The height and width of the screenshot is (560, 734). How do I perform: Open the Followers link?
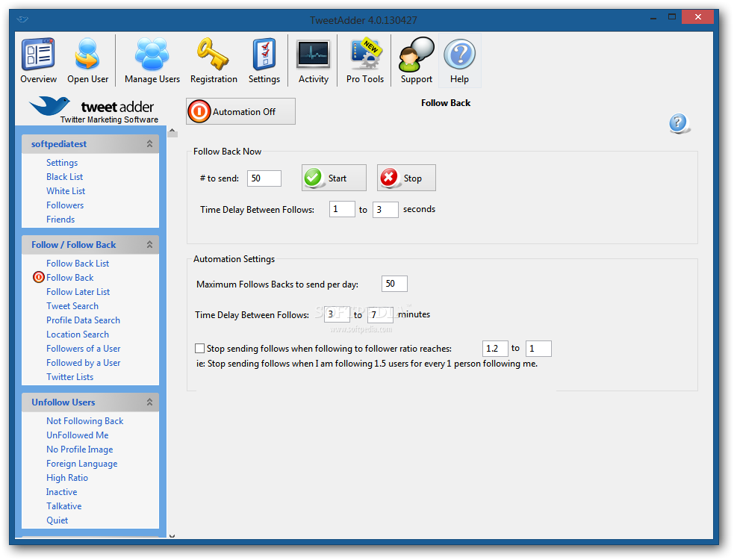(x=65, y=205)
